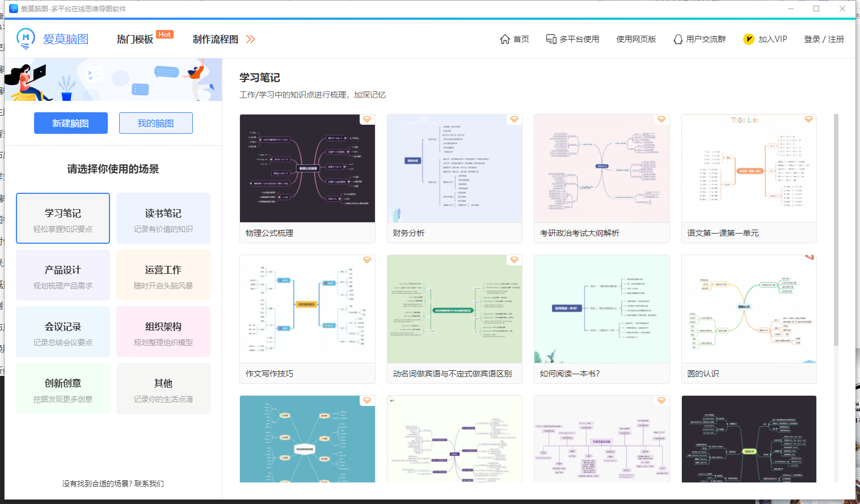Click the VIP badge on 语文第一课第一单元
Screen dimensions: 860x504
coord(809,119)
